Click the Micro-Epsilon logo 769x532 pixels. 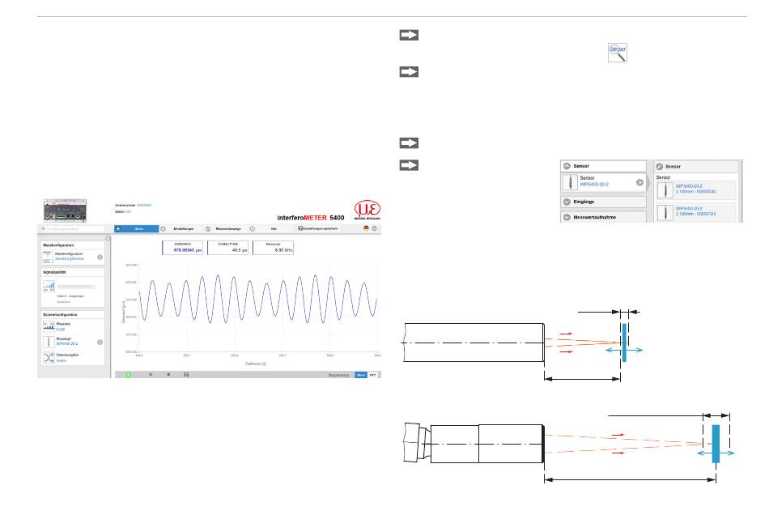click(367, 210)
